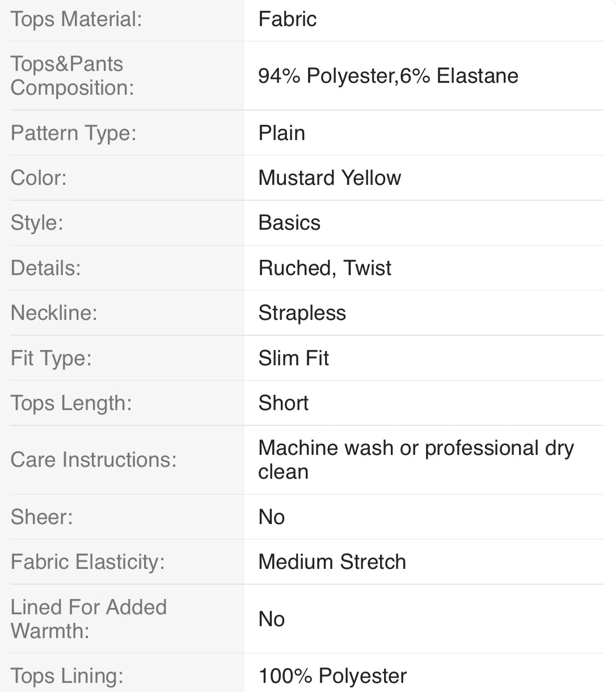
Task: Click the 'Ruched, Twist' details value
Action: [324, 268]
